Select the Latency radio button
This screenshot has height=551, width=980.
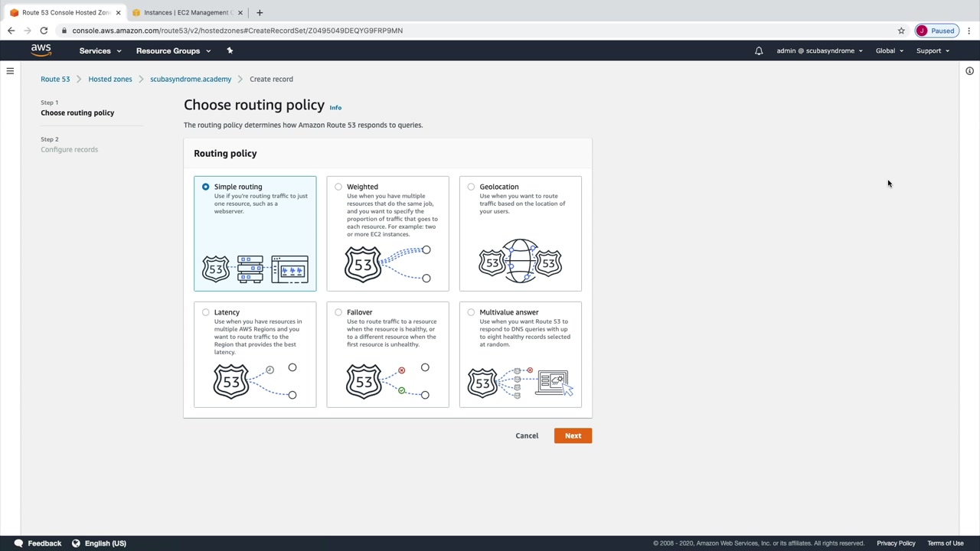(x=205, y=312)
